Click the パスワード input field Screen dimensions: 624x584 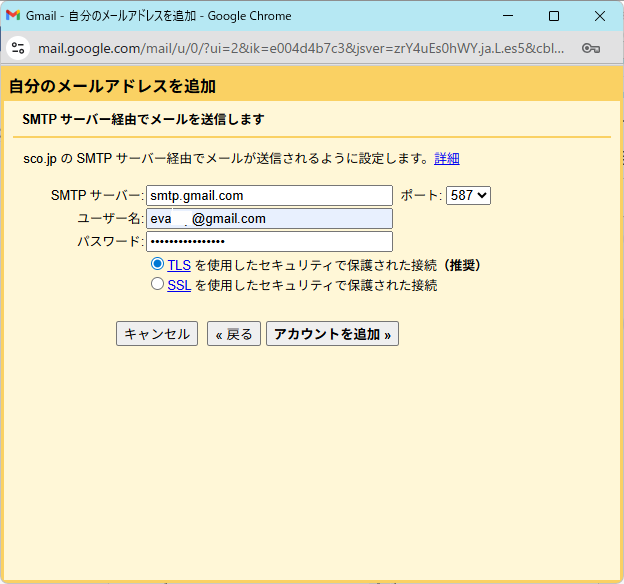[x=269, y=241]
